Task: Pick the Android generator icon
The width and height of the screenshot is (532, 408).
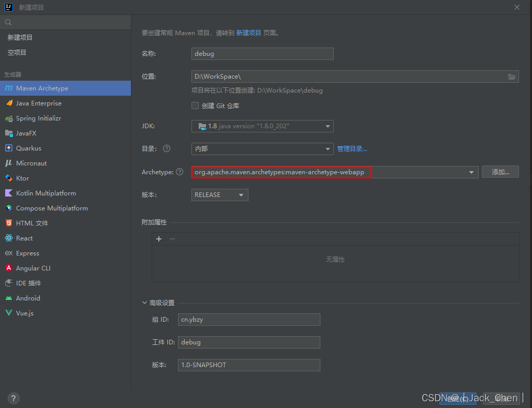Action: [x=9, y=298]
